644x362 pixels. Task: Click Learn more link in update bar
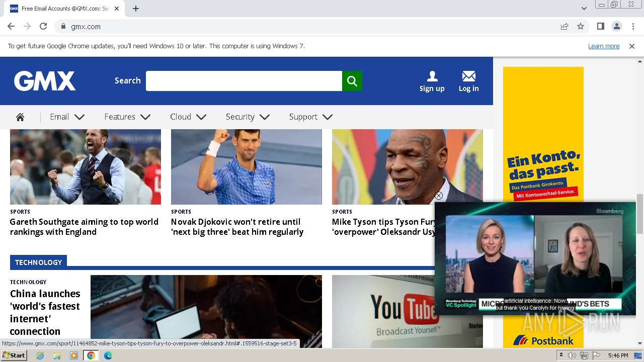point(604,46)
